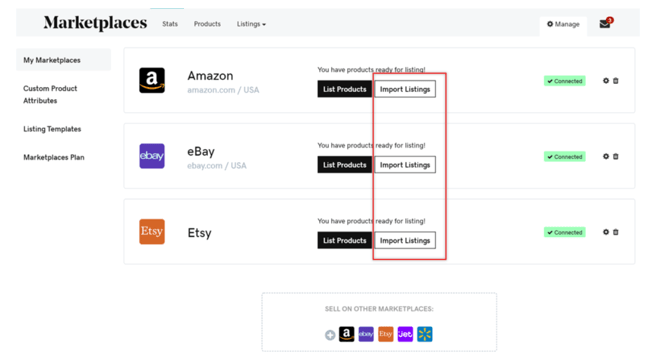Click List Products for Amazon
Image resolution: width=656 pixels, height=364 pixels.
pos(345,89)
